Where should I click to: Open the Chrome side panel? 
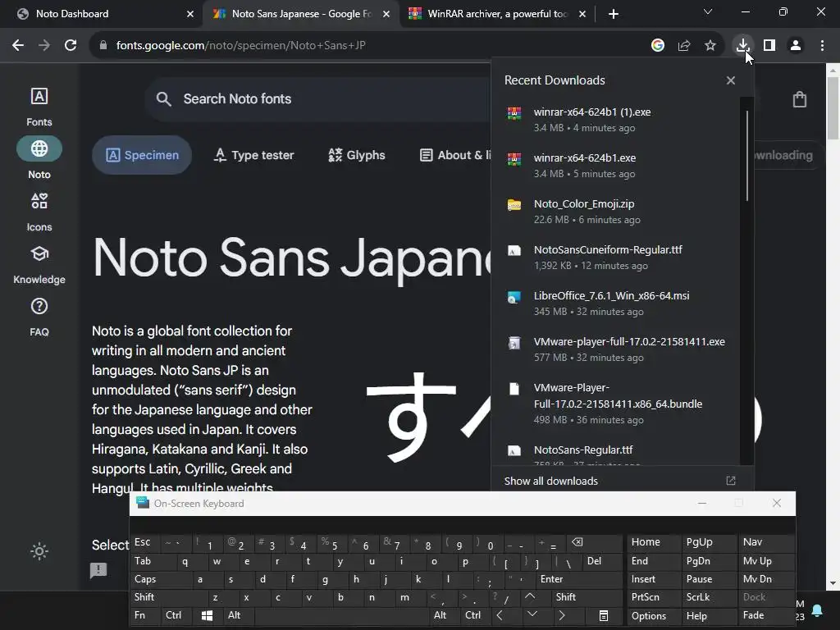(x=769, y=46)
